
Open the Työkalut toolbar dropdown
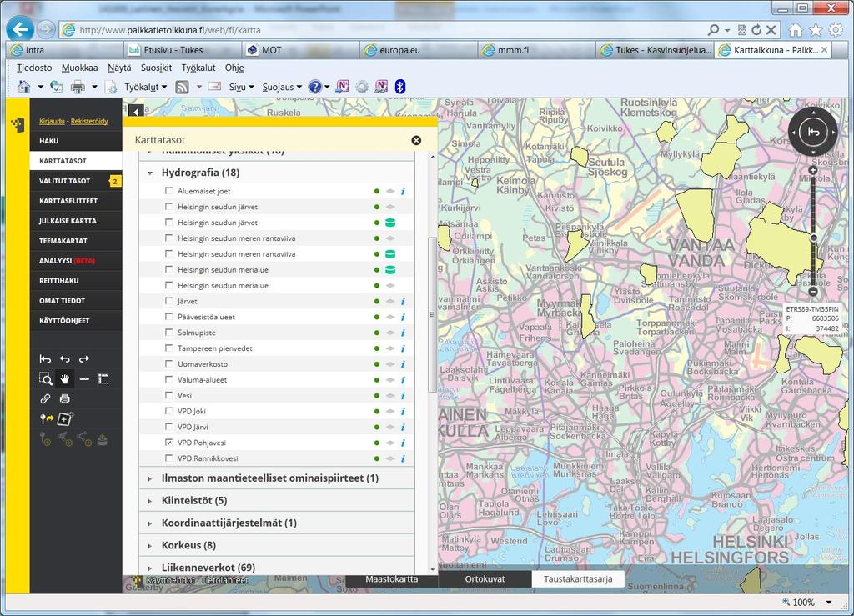145,87
